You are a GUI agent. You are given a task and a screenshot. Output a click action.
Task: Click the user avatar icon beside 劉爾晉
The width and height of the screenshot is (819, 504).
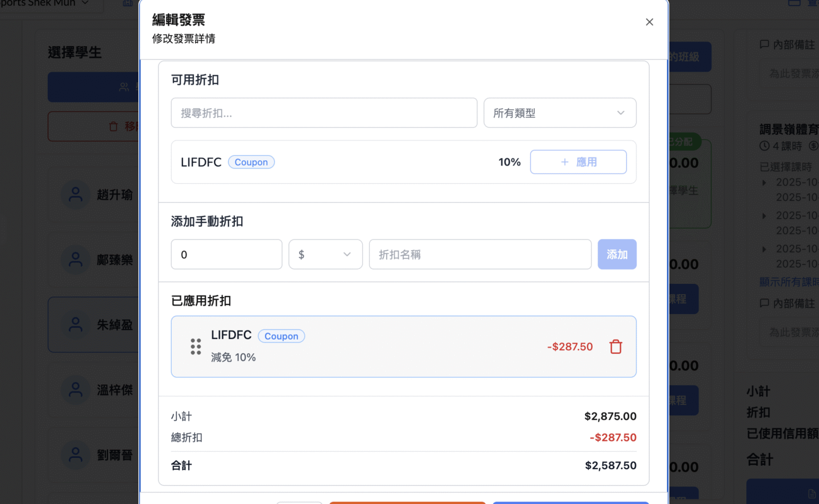pyautogui.click(x=76, y=455)
